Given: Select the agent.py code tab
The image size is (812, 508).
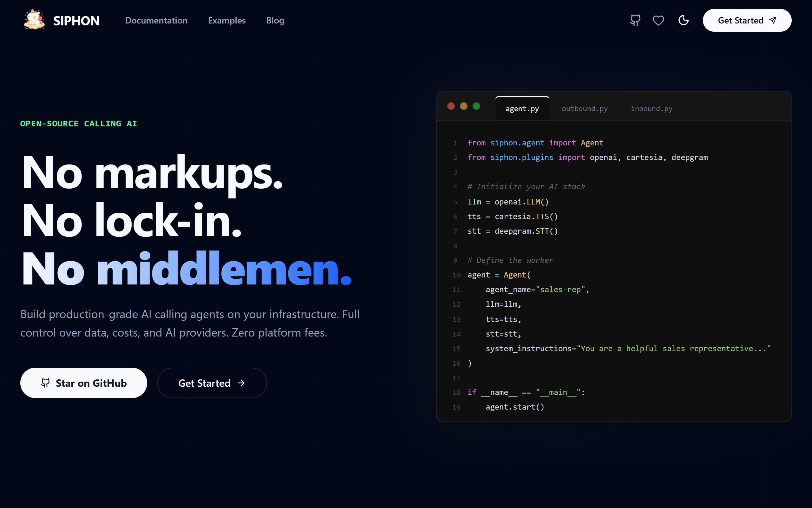Looking at the screenshot, I should click(522, 109).
